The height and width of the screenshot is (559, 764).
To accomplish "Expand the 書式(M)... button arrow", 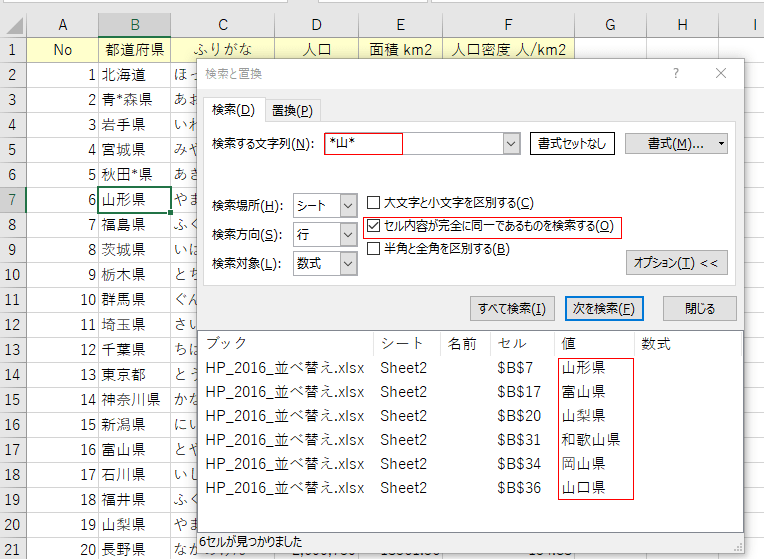I will [x=721, y=144].
